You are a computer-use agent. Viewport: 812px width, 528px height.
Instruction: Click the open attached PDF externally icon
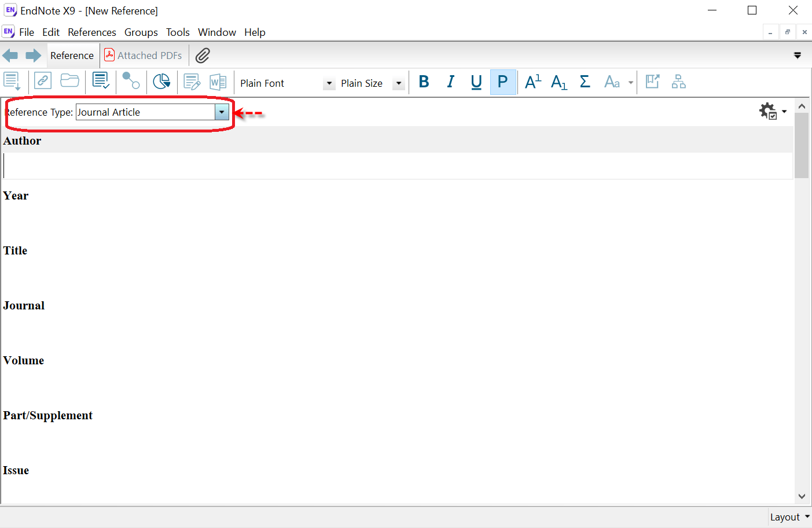point(653,82)
